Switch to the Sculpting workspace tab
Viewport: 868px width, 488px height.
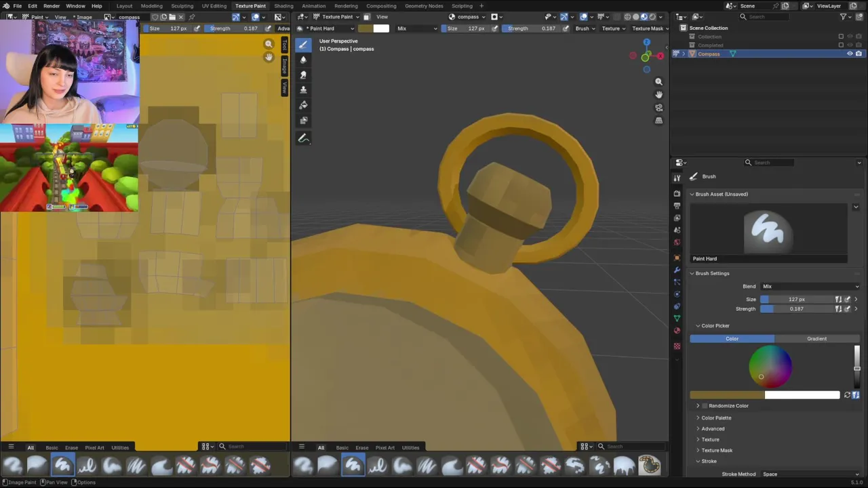(x=182, y=5)
